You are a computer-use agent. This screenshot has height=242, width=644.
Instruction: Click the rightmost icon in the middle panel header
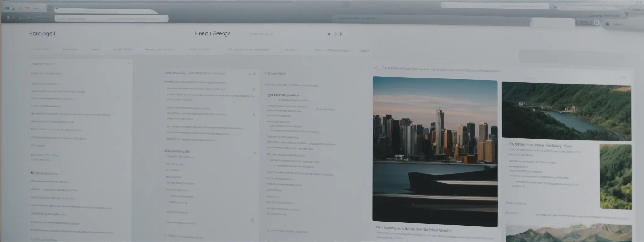(x=254, y=74)
